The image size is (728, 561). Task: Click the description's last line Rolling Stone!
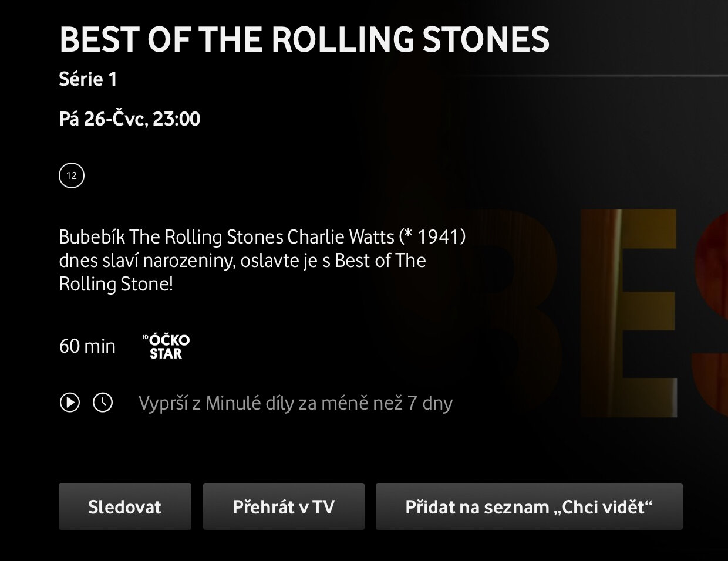coord(116,284)
